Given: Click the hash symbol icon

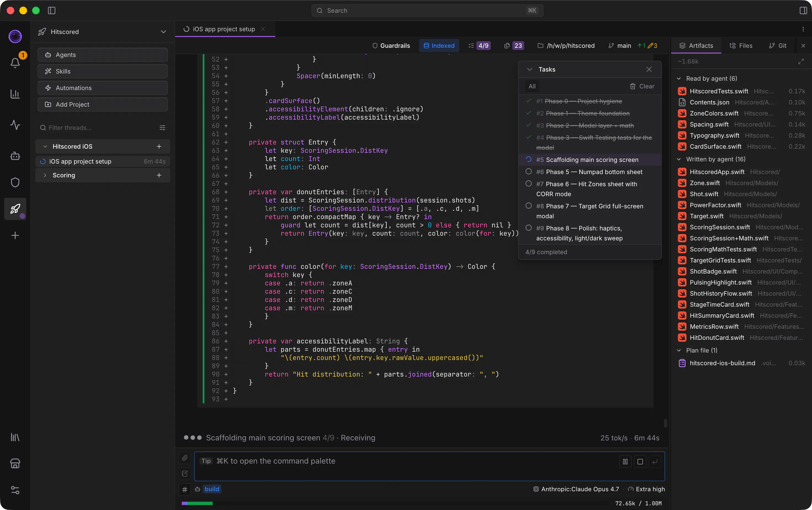Looking at the screenshot, I should [185, 489].
